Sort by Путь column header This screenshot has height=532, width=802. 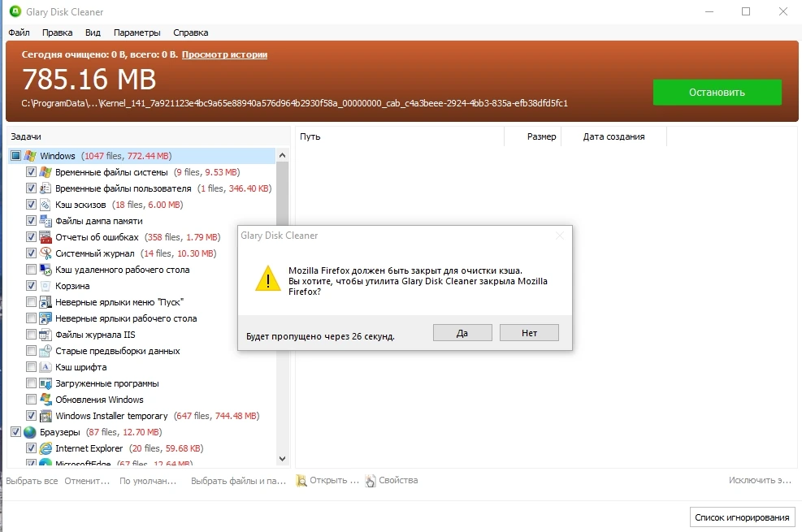[400, 136]
